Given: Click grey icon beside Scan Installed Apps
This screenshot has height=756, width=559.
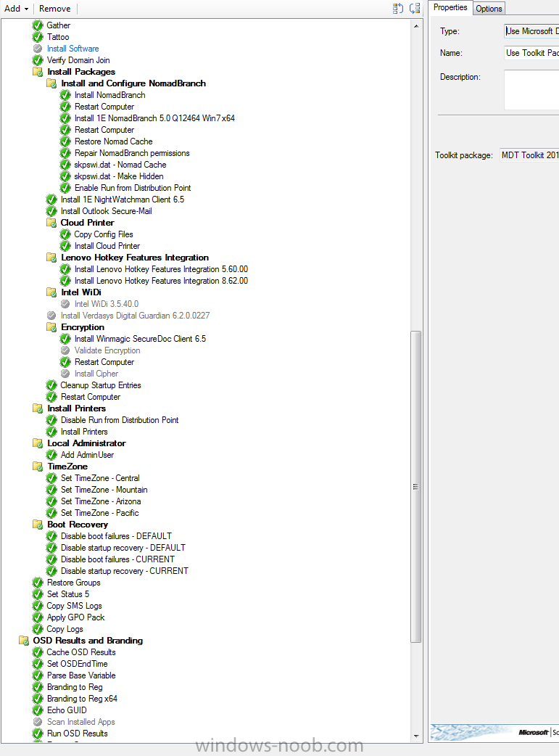Looking at the screenshot, I should pyautogui.click(x=38, y=722).
